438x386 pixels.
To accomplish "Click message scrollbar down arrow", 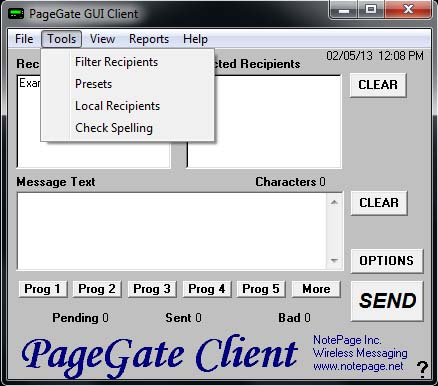I will 334,261.
